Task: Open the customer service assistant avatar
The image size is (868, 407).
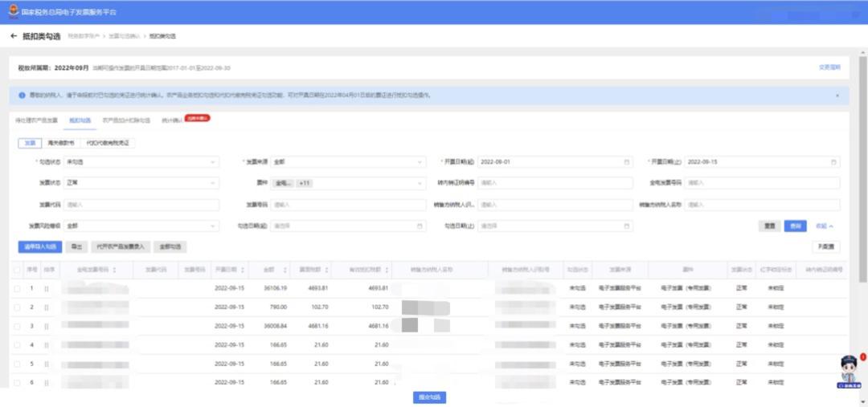Action: coord(850,372)
